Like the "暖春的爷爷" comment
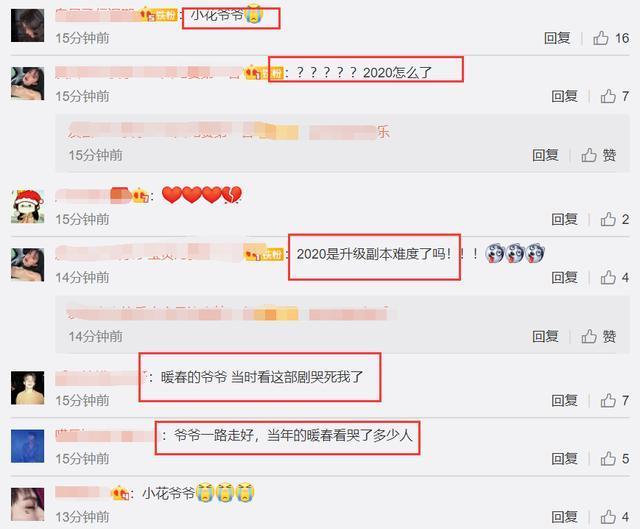640x529 pixels. (x=614, y=400)
